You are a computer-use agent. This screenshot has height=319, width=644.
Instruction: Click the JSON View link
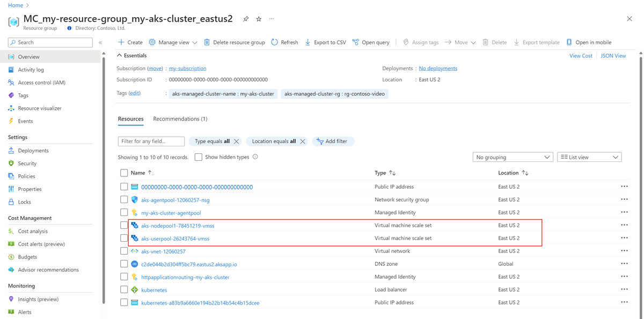(613, 56)
